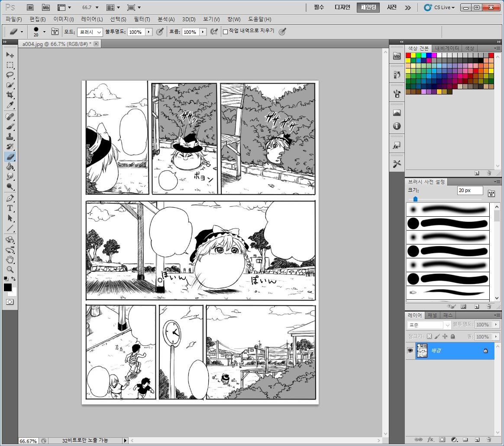The height and width of the screenshot is (446, 504).
Task: Select the Quick Selection tool
Action: tap(10, 85)
